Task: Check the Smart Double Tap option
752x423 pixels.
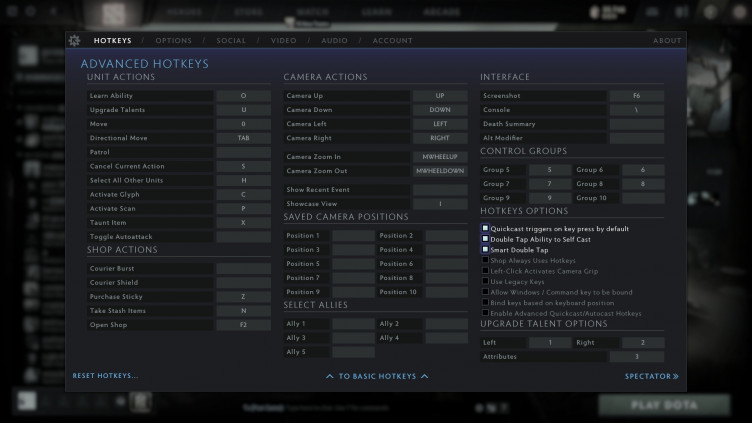Action: (486, 250)
